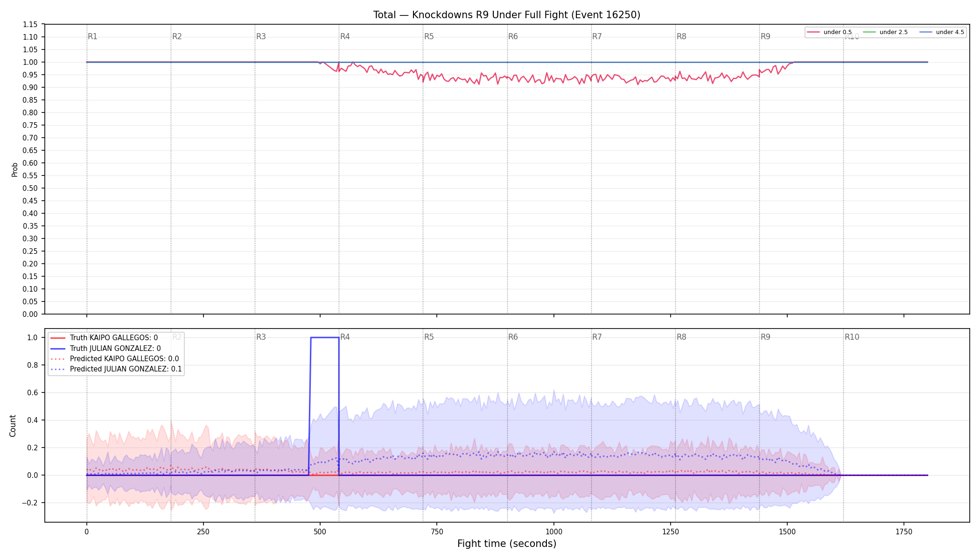Image resolution: width=980 pixels, height=560 pixels.
Task: Click the R5 round label in probability chart
Action: 429,36
